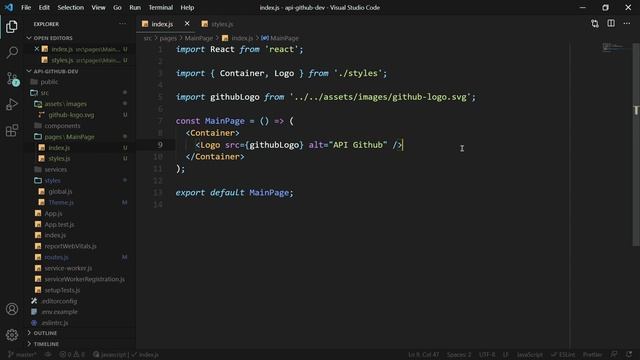
Task: Open the View menu
Action: pyautogui.click(x=98, y=7)
